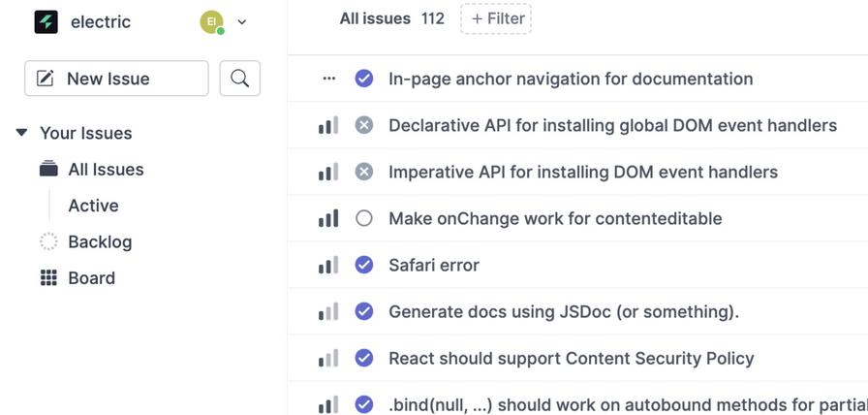Click priority bars for React Content Security Policy
This screenshot has width=868, height=415.
click(x=328, y=358)
